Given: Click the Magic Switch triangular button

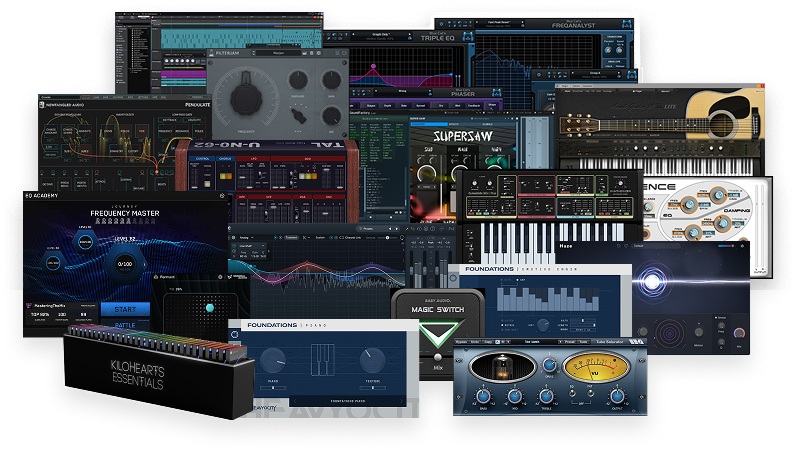Looking at the screenshot, I should point(439,332).
